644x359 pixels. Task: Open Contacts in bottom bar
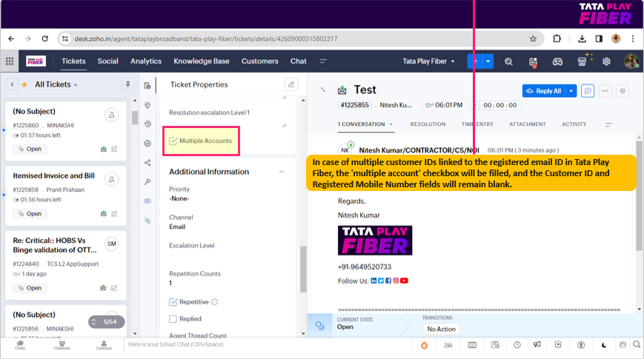[104, 345]
